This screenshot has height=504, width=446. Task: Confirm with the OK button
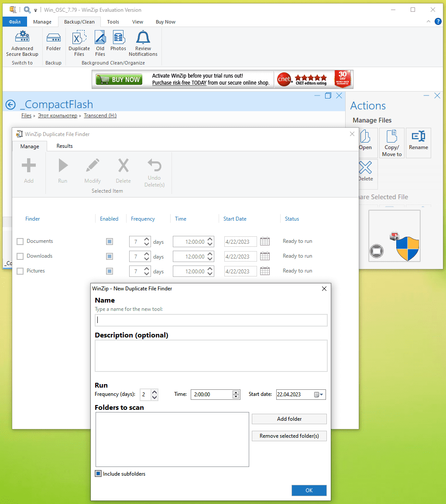309,490
